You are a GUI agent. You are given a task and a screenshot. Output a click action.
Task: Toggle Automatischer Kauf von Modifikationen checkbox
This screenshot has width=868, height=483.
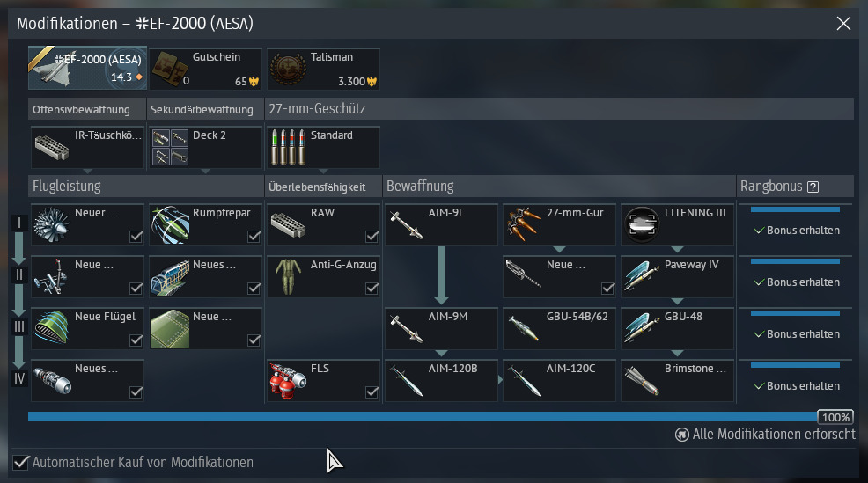click(20, 463)
